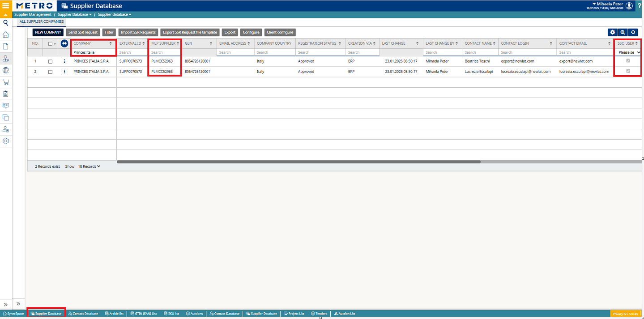
Task: Switch to the GTIN (EAN) List tab
Action: [143, 314]
